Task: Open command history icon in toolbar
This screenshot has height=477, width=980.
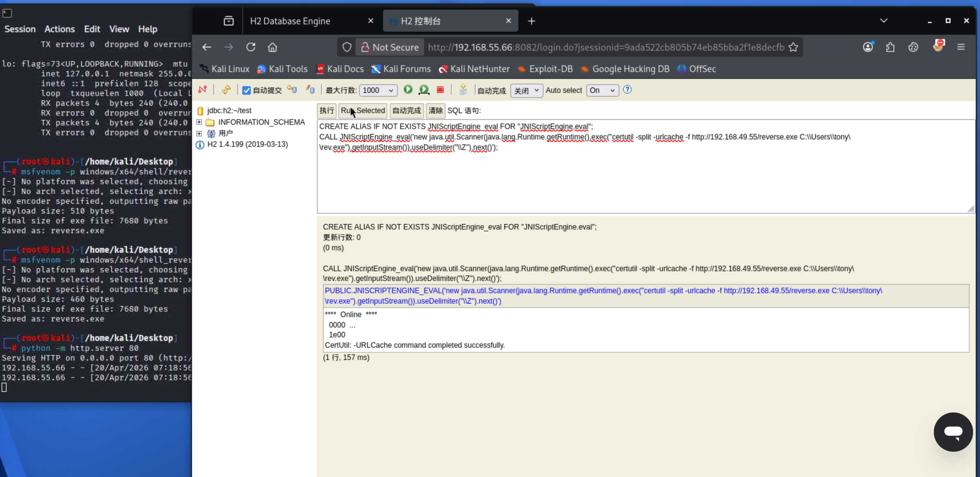Action: click(x=463, y=90)
